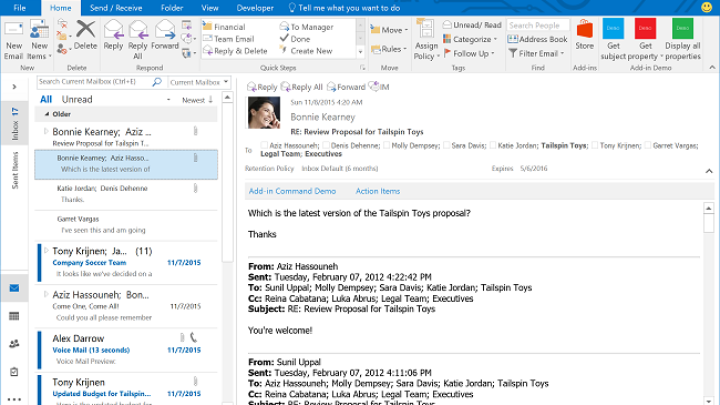Screen dimensions: 720x405
Task: Expand the Aziz Hassouneh Come One conversation
Action: pos(45,294)
